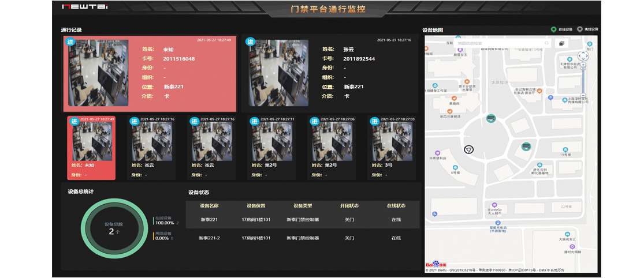
Task: Select the upper device marker on map
Action: click(x=490, y=119)
